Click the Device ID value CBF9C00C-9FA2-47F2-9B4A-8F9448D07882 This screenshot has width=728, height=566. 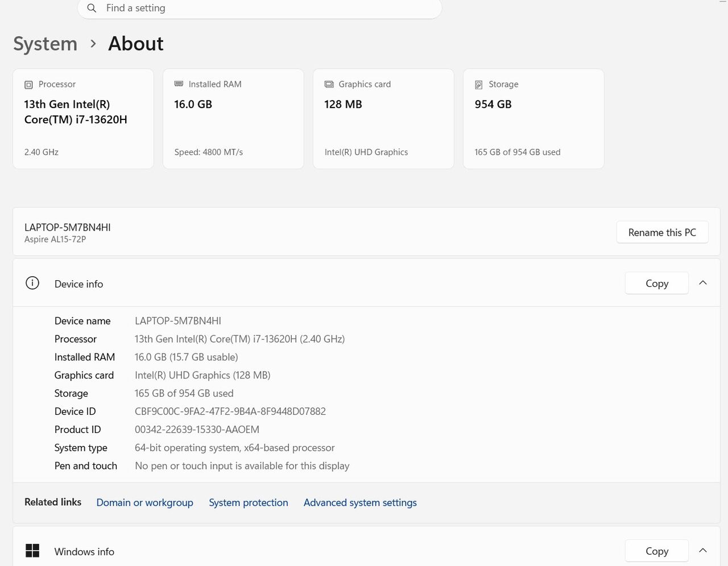pyautogui.click(x=230, y=411)
